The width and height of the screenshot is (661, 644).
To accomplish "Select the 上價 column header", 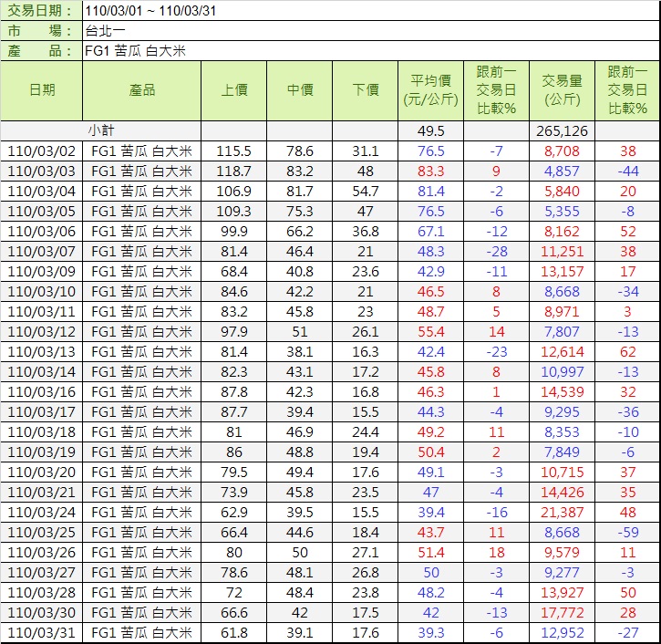I will coord(234,90).
